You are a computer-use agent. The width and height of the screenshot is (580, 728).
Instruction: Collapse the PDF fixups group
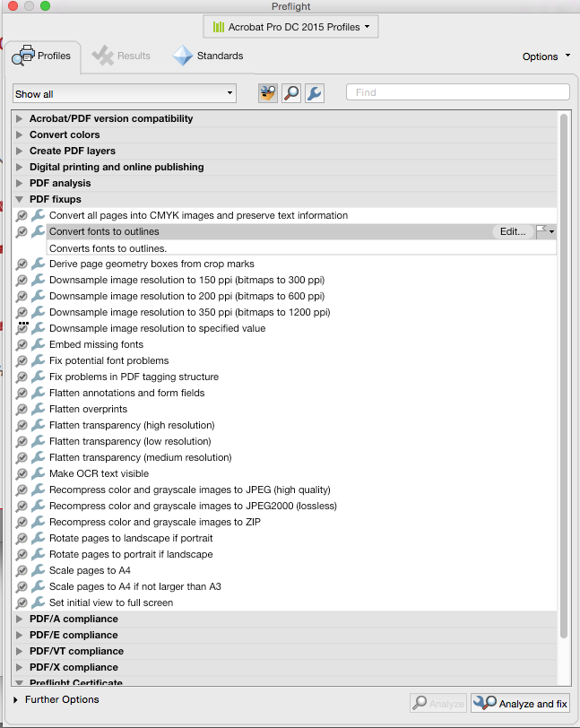(19, 199)
